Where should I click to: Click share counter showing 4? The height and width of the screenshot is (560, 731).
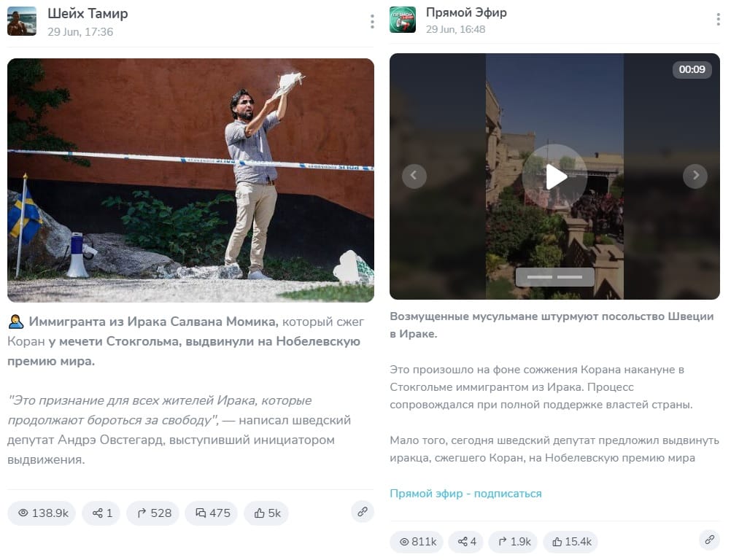pos(465,541)
